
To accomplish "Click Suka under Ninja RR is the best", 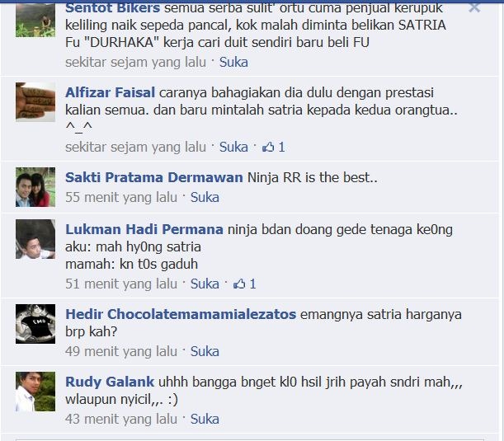I will 205,197.
